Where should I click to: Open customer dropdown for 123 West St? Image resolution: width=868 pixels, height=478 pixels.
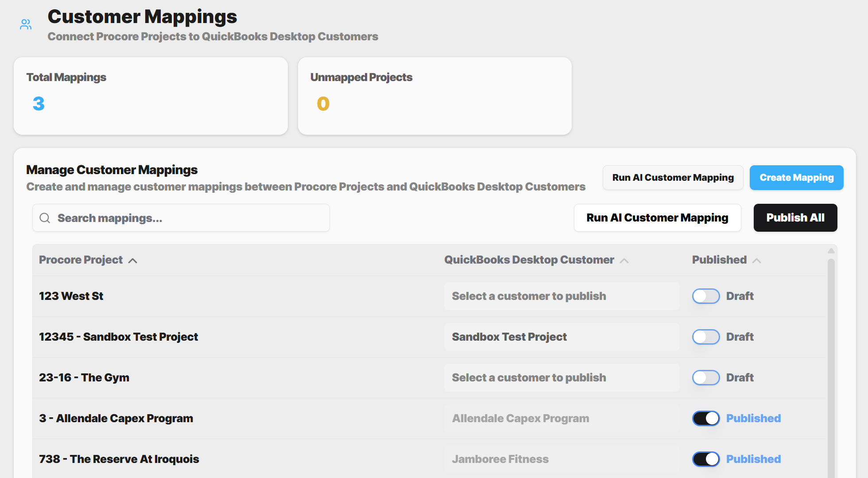tap(562, 296)
